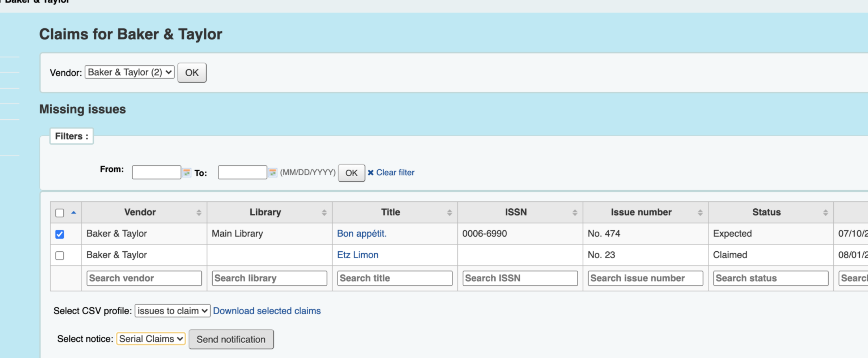868x358 pixels.
Task: Click the Search status filter box
Action: [x=771, y=278]
